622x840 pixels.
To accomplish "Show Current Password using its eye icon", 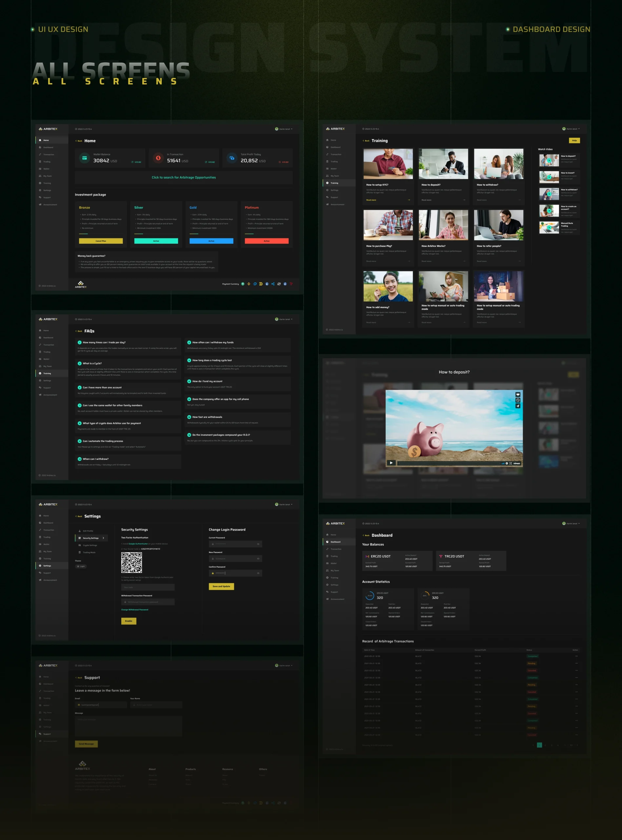I will (x=258, y=544).
